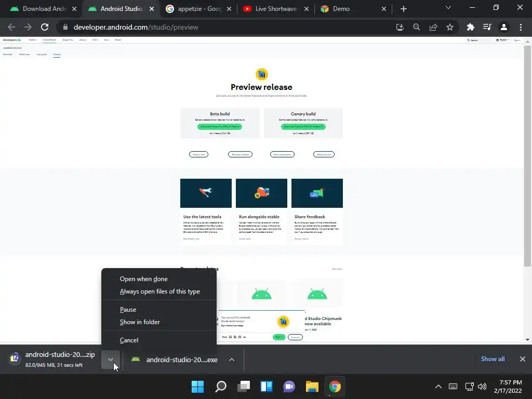Open the android-studio exe download item
This screenshot has width=532, height=399.
tap(175, 360)
